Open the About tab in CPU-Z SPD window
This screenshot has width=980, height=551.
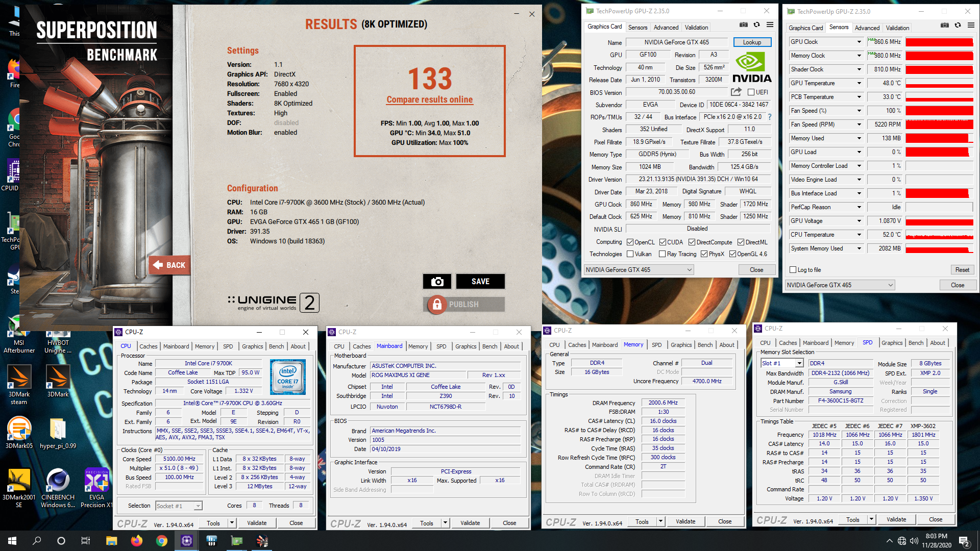click(937, 343)
